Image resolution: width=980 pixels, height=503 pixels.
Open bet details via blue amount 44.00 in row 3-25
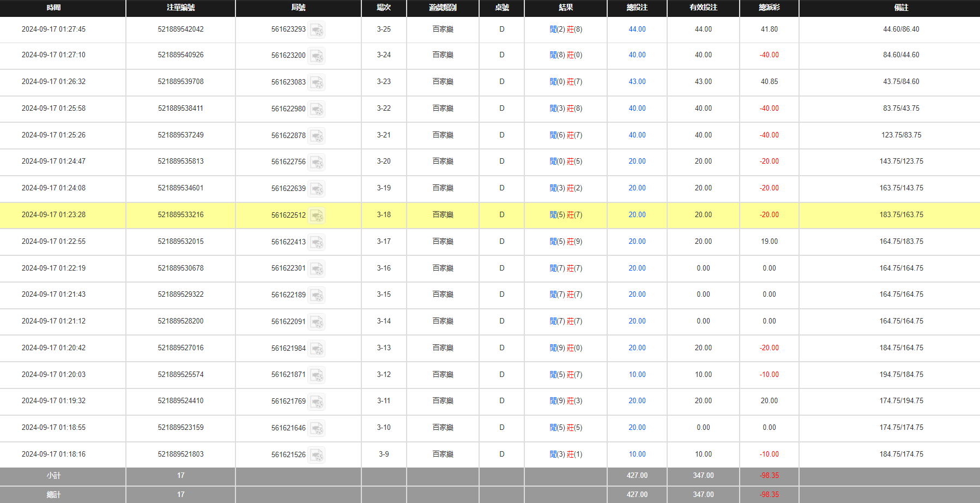637,29
